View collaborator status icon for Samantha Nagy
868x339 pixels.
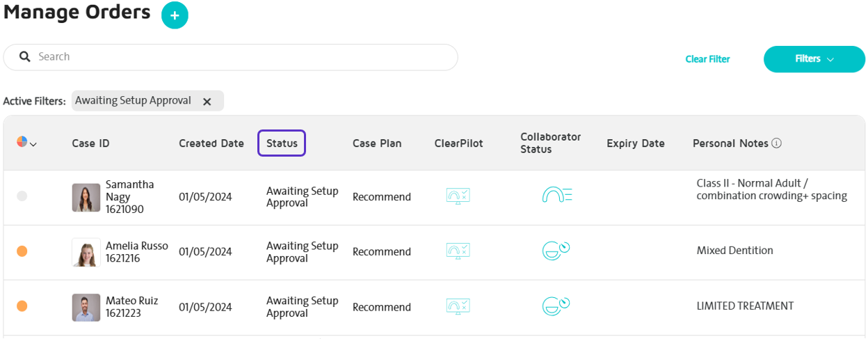point(556,196)
